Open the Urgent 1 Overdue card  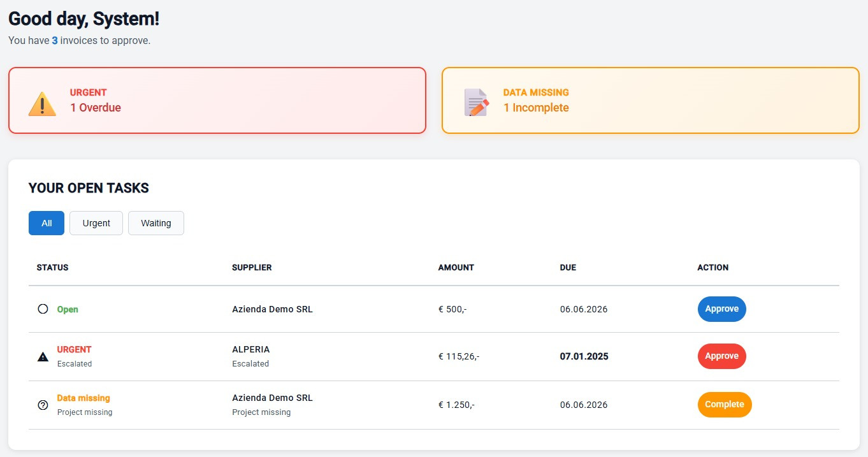tap(217, 101)
